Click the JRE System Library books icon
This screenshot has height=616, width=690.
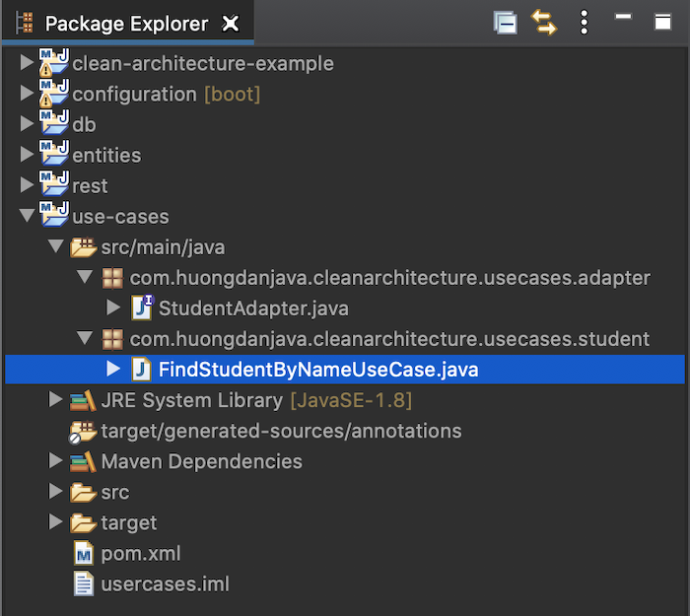click(x=83, y=400)
